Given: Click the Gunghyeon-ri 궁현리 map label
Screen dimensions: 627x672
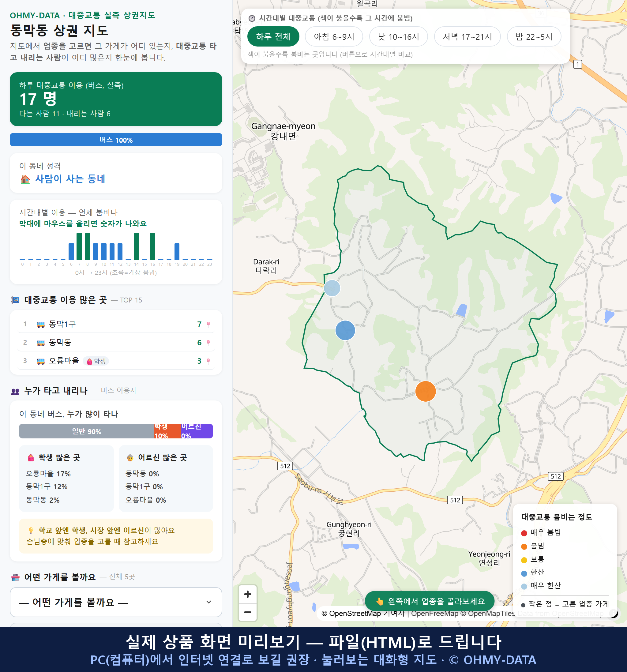Looking at the screenshot, I should tap(349, 529).
